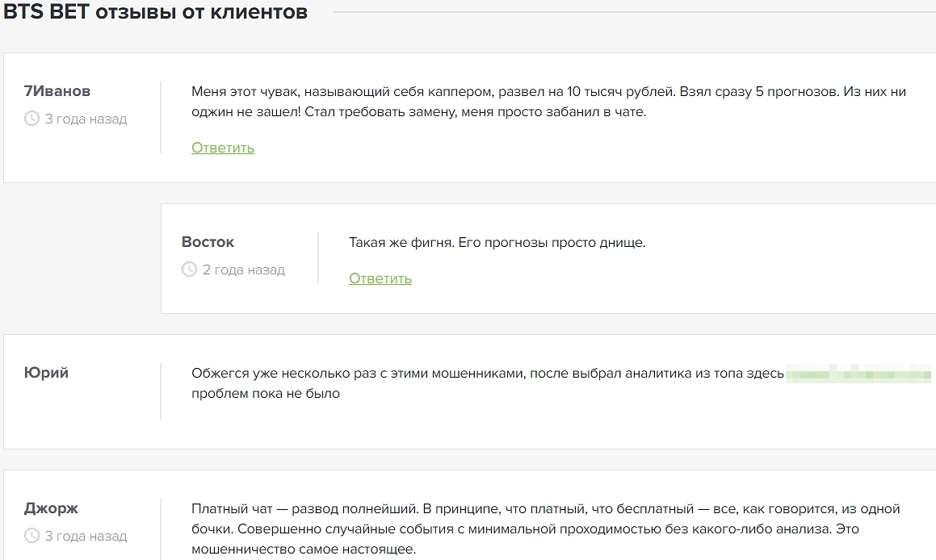
Task: Click the '2 года назад' timestamp under Восток
Action: coord(243,270)
